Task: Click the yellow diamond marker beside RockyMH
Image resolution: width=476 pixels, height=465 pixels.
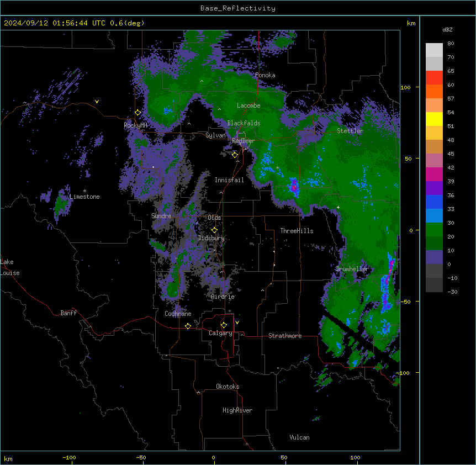Action: (x=138, y=113)
